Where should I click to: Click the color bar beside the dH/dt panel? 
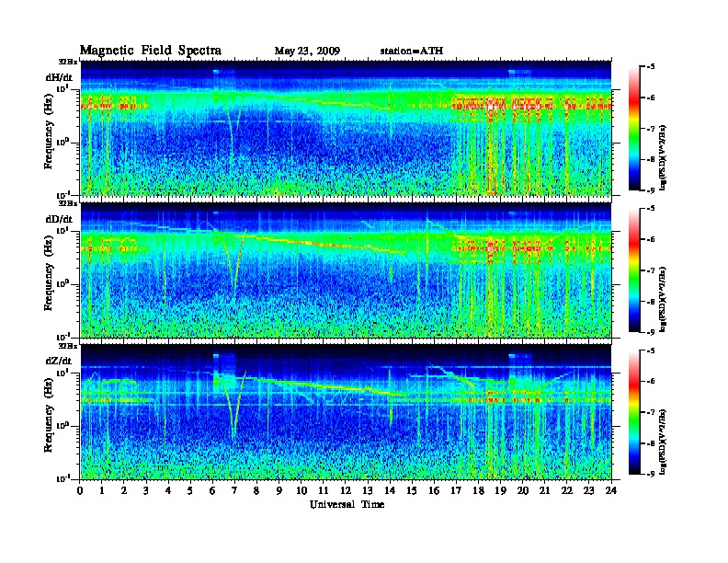[634, 129]
